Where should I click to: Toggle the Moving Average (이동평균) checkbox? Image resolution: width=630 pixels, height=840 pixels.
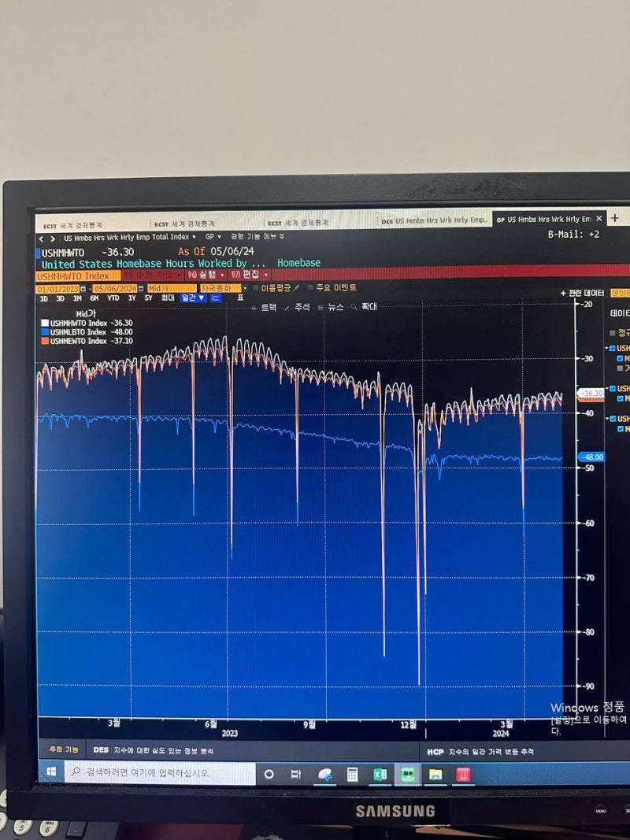point(255,288)
